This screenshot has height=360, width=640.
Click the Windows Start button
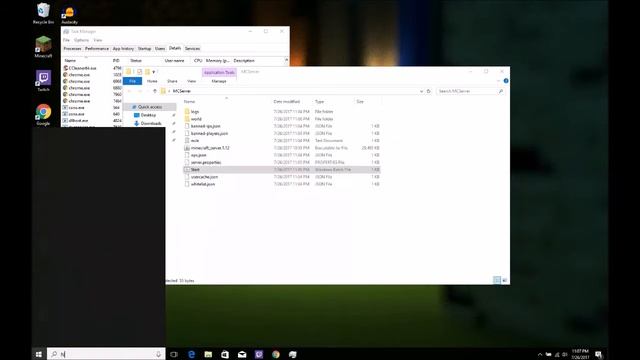(39, 354)
